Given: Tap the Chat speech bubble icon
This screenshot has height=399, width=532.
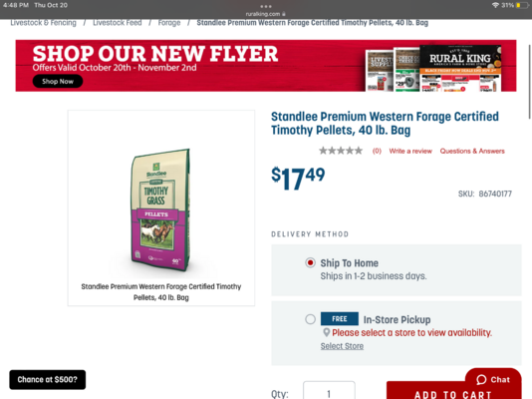Looking at the screenshot, I should 481,380.
